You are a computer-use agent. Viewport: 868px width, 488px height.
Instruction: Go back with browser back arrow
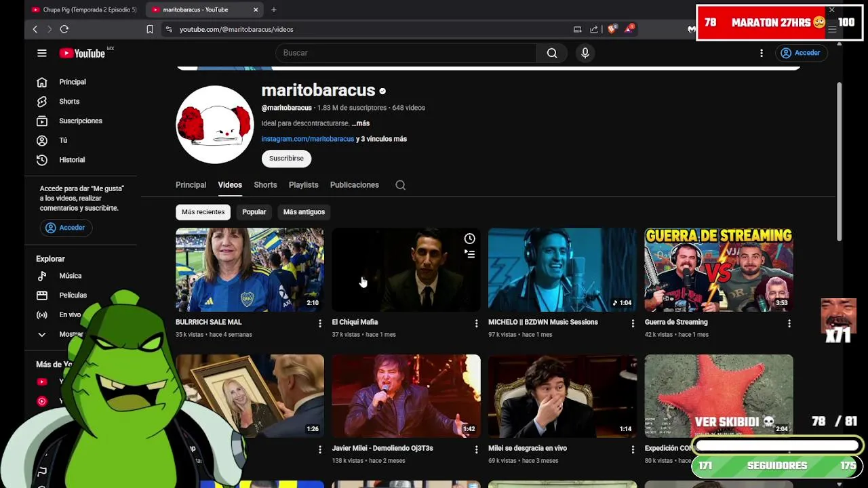(35, 29)
